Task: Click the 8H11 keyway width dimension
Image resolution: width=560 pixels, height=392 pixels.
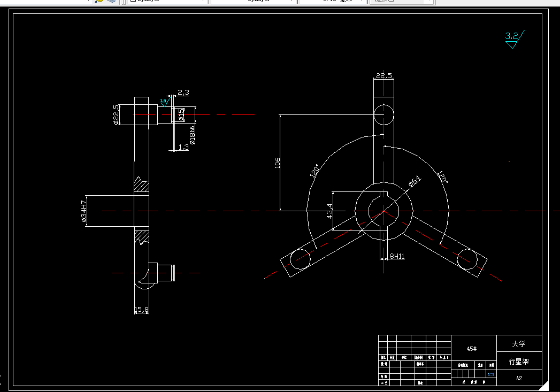Action: tap(397, 256)
